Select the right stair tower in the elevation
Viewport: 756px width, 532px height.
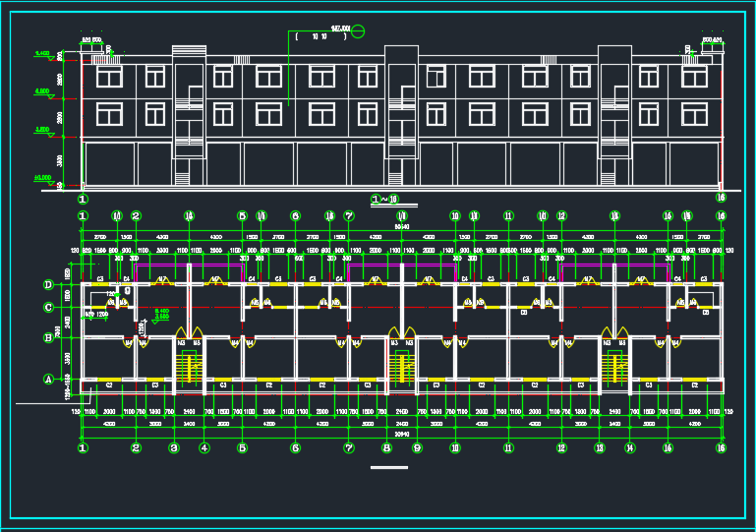click(x=614, y=115)
